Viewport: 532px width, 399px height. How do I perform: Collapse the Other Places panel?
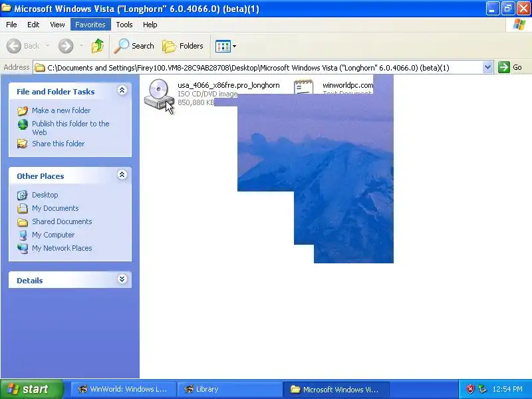point(122,175)
